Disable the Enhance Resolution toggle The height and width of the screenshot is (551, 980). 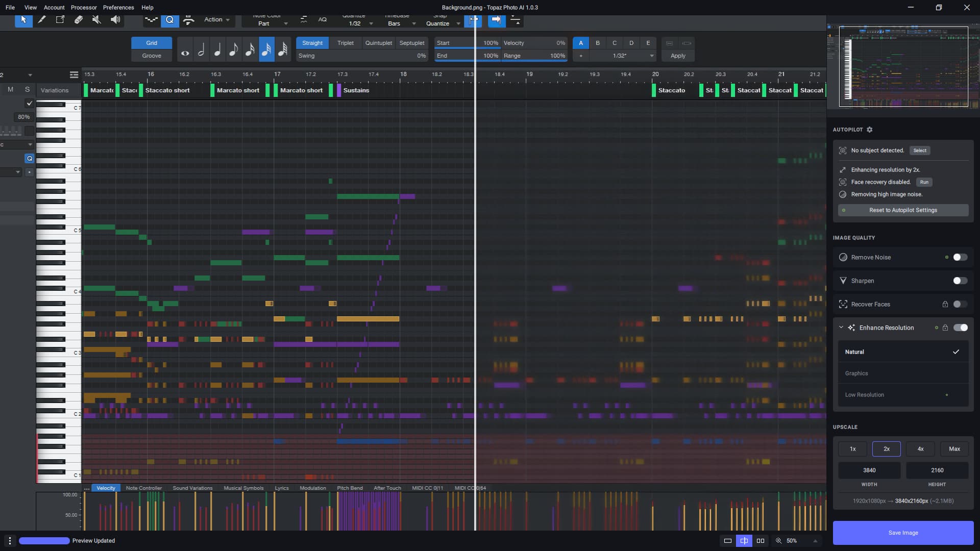(960, 328)
